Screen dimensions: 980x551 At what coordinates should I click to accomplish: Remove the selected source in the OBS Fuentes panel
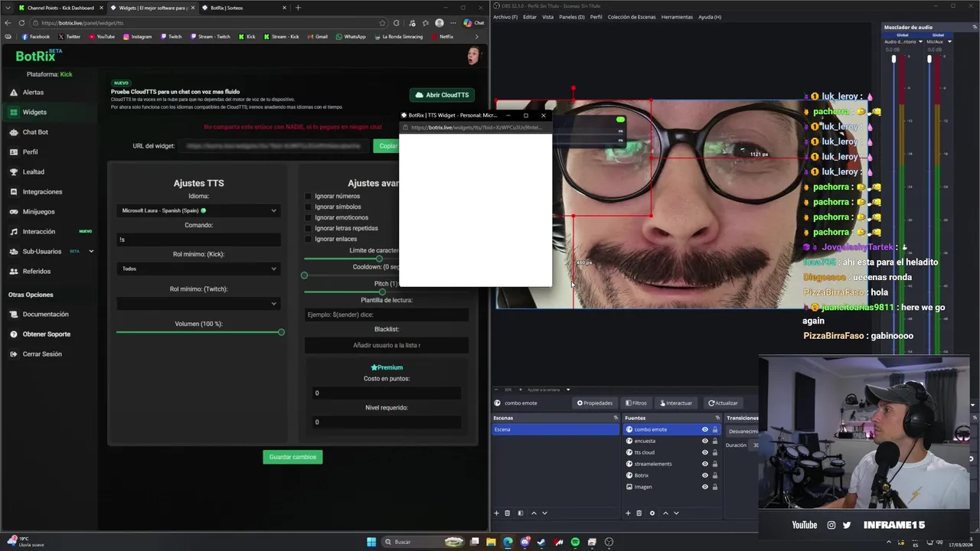tap(639, 514)
